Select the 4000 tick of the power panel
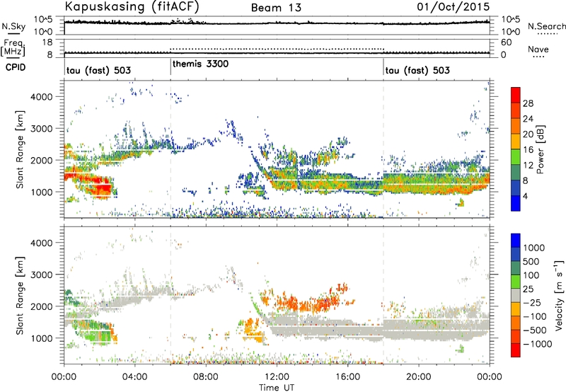566x392 pixels. click(41, 97)
